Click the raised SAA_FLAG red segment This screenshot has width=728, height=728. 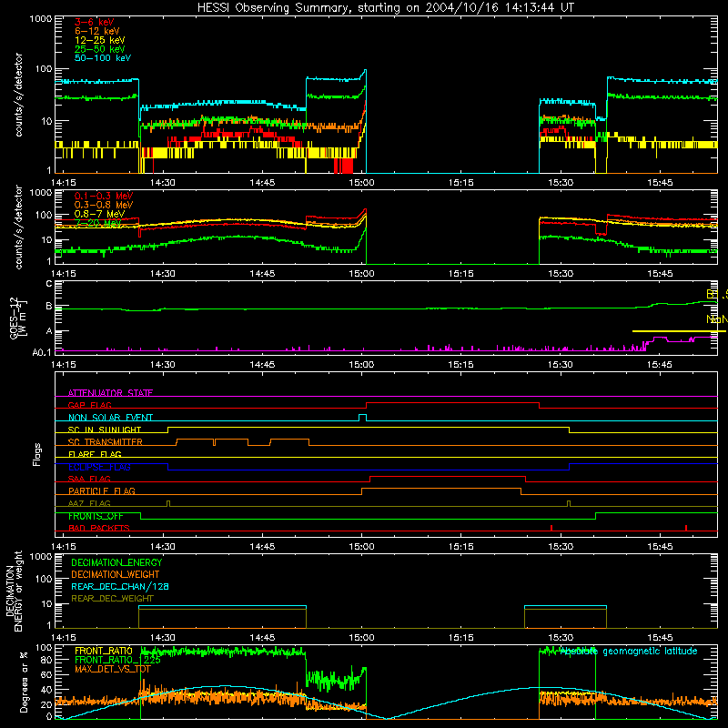click(x=448, y=476)
